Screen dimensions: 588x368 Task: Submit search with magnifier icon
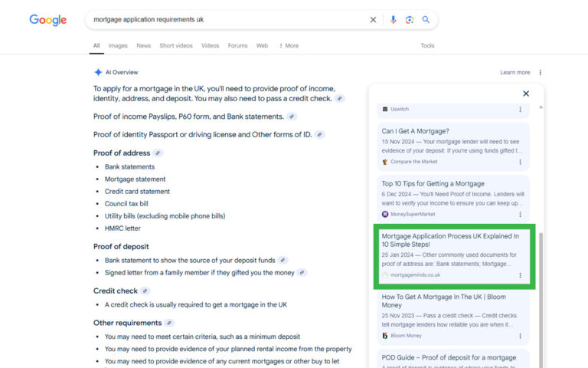pyautogui.click(x=426, y=19)
